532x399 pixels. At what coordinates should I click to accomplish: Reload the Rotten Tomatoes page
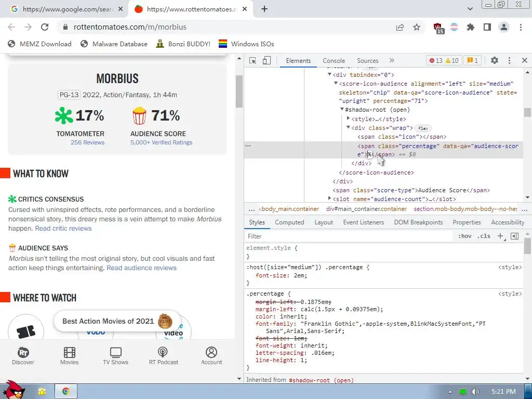(x=45, y=27)
